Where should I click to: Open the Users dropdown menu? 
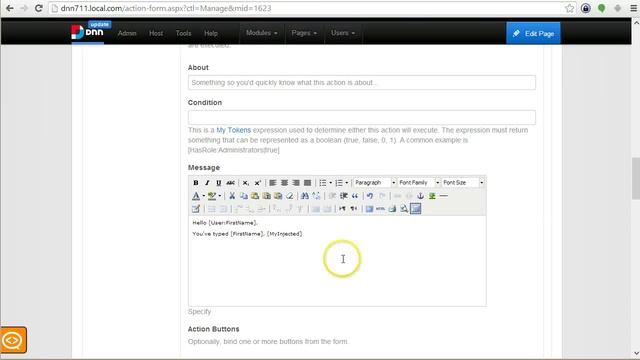tap(343, 33)
